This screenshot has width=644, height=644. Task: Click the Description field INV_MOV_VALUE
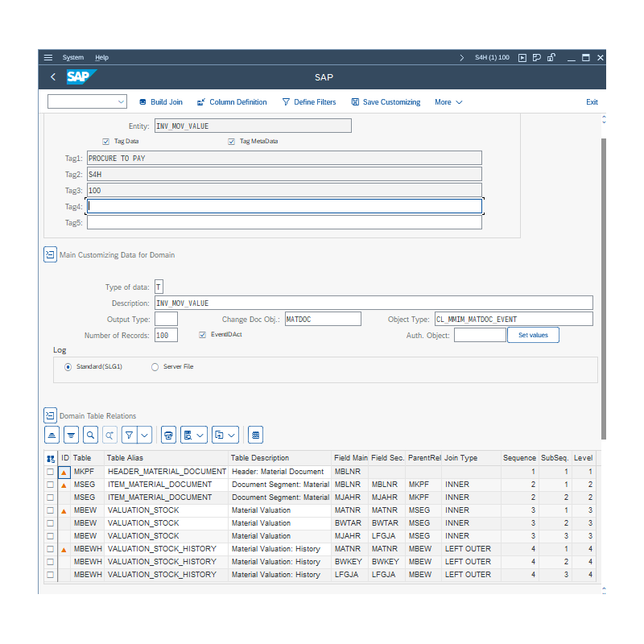[374, 303]
